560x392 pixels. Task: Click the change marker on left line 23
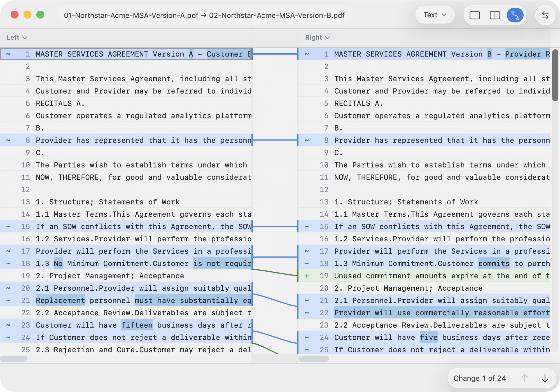8,325
